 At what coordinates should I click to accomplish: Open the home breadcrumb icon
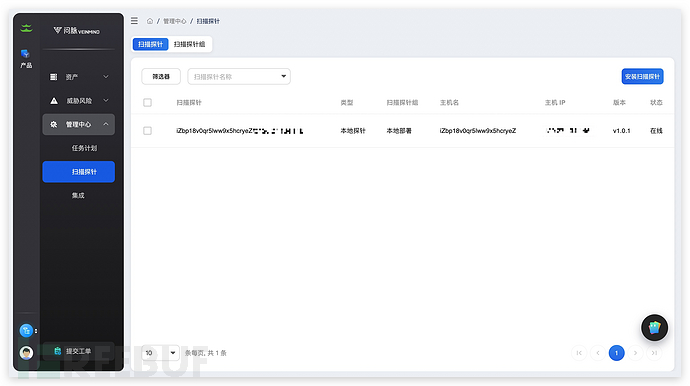click(x=150, y=21)
